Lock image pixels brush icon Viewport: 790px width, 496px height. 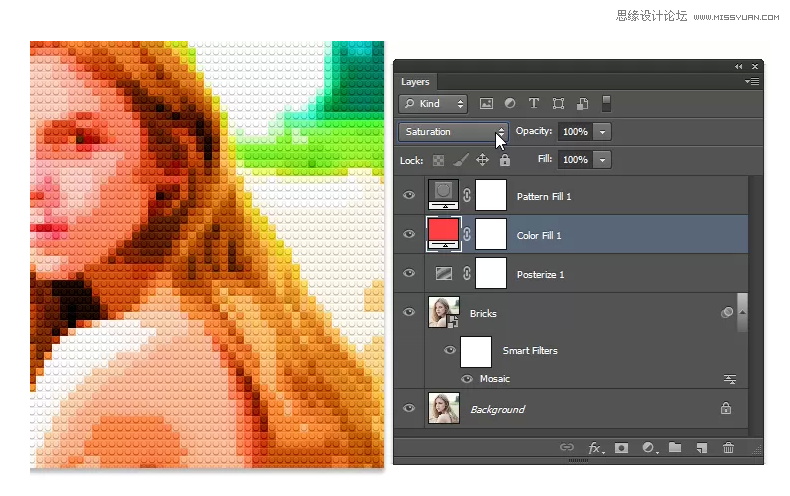pyautogui.click(x=460, y=160)
